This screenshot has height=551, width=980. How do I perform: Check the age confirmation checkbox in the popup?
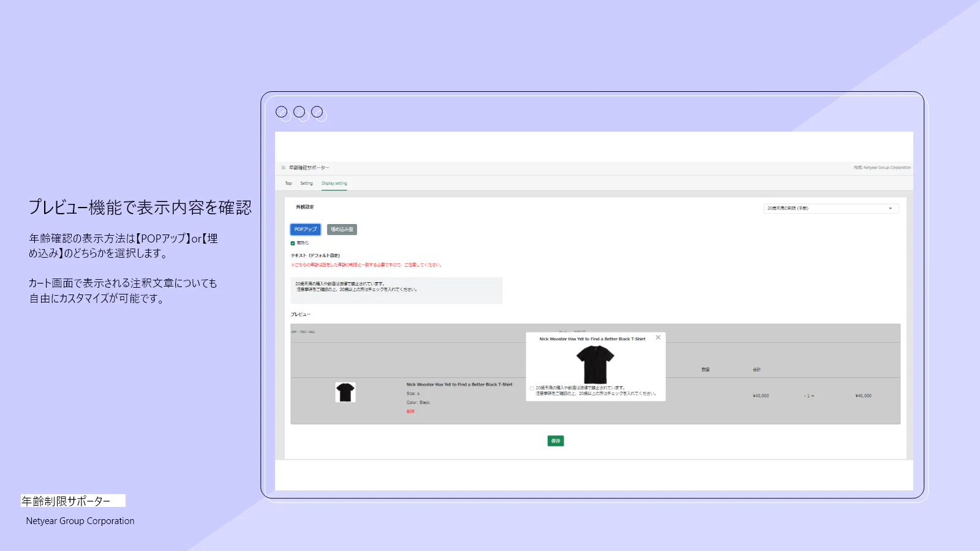(532, 388)
